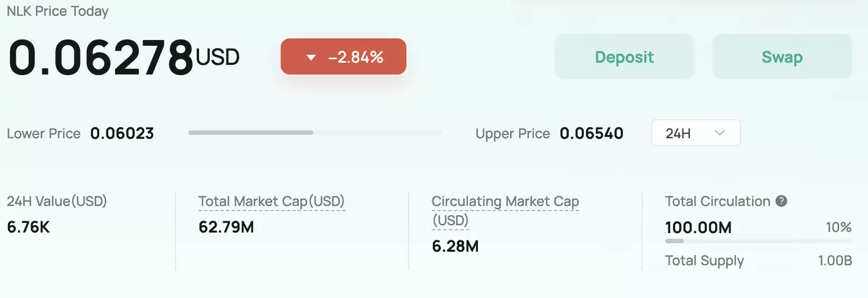Select the Lower Price value 0.06023
868x298 pixels.
pyautogui.click(x=122, y=134)
